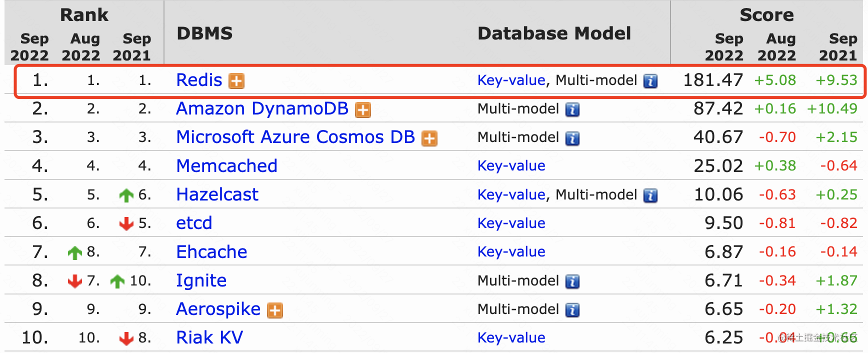Open the Redis database link
Screen dimensions: 868x353
click(199, 80)
